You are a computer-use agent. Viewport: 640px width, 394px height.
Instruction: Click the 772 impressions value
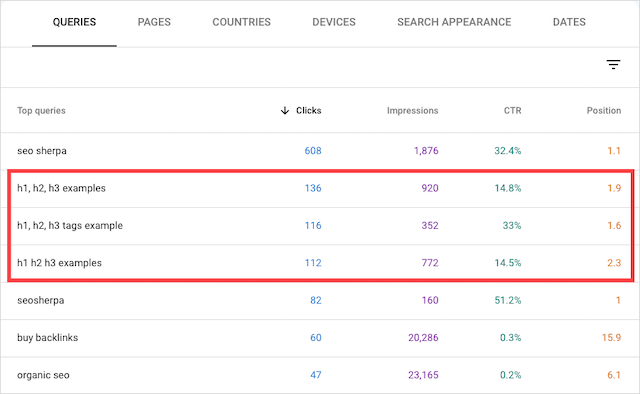tap(430, 263)
